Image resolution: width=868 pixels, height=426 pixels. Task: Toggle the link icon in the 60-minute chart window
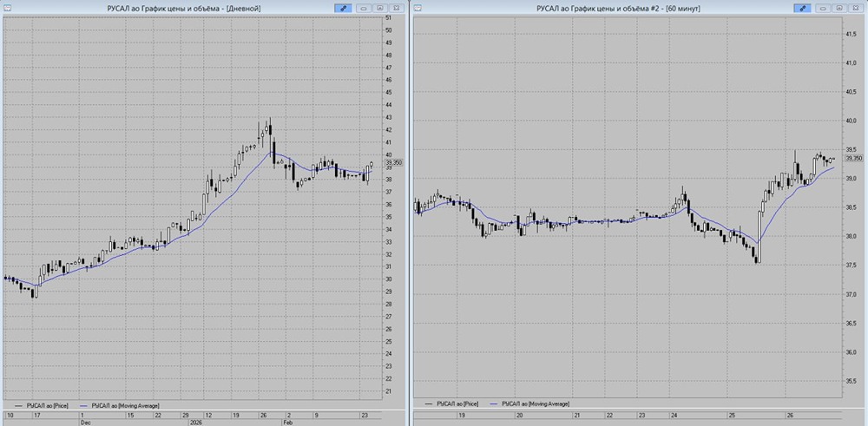[802, 9]
